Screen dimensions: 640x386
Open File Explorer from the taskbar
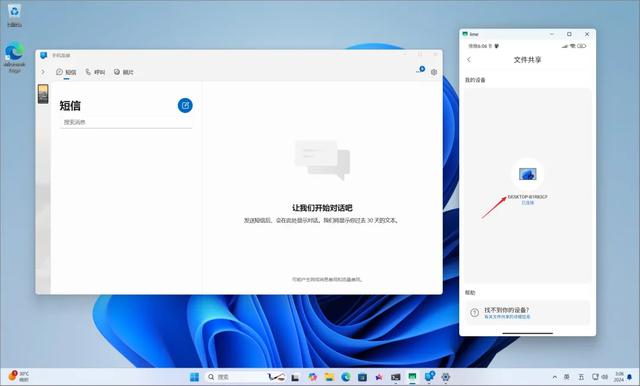pos(329,377)
